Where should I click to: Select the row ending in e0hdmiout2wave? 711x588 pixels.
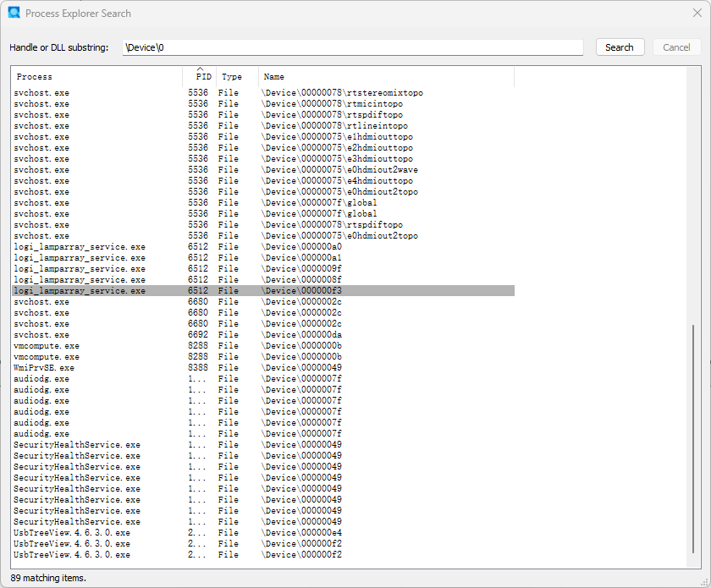click(x=263, y=169)
